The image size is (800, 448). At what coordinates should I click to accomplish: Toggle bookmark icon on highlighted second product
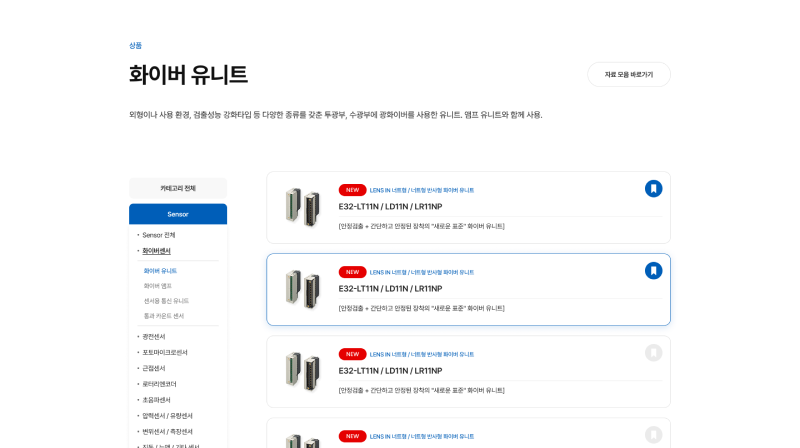tap(653, 270)
